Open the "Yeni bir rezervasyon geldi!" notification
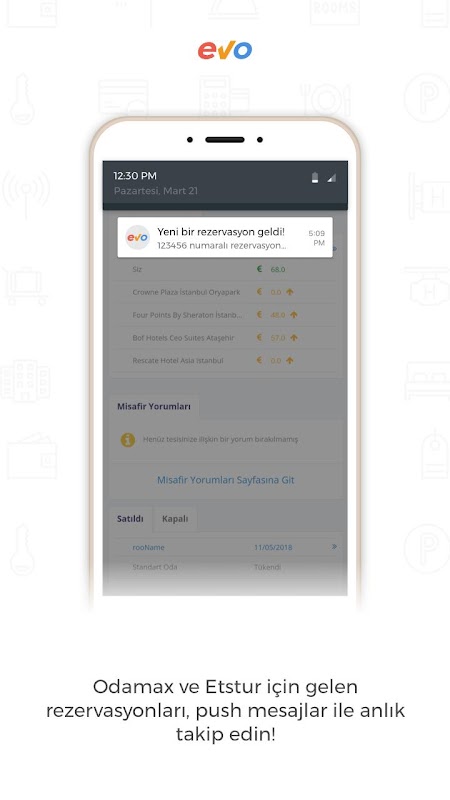This screenshot has width=450, height=800. point(225,237)
